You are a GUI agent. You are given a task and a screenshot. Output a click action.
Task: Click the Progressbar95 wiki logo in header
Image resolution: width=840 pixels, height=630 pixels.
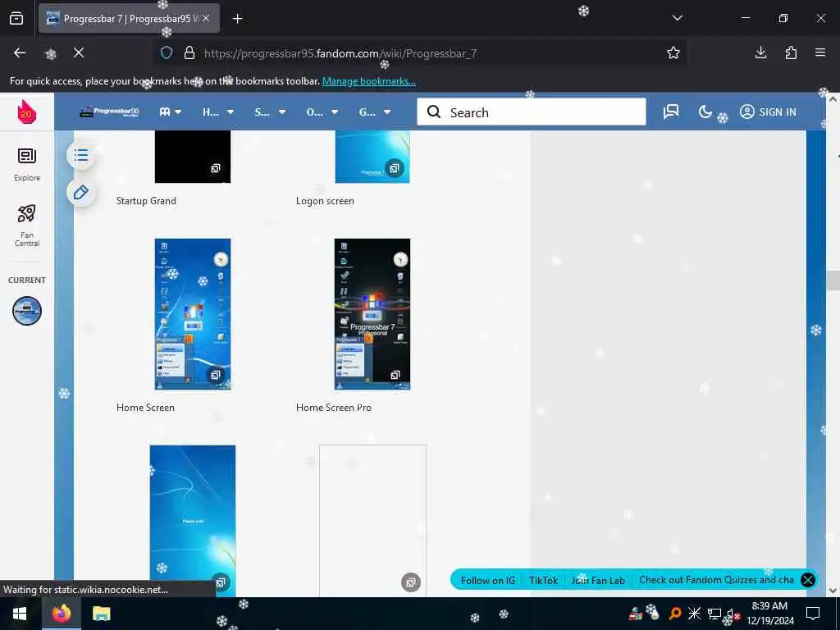109,112
